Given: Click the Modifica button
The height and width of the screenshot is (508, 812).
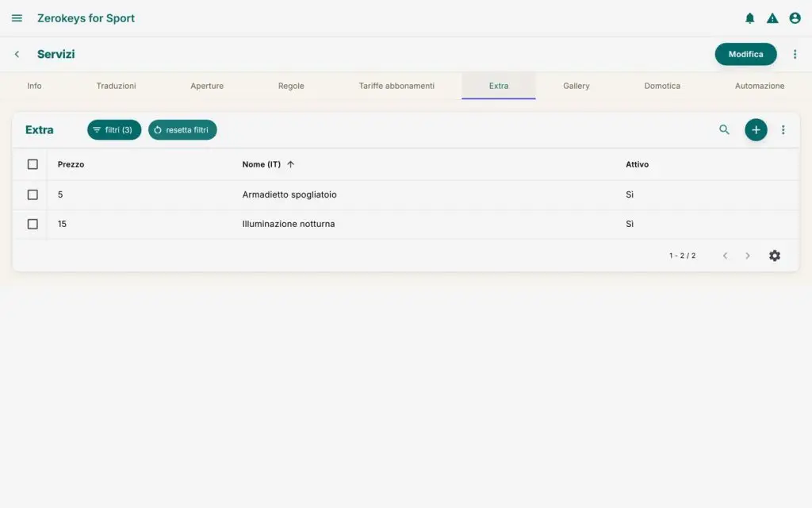Looking at the screenshot, I should 745,54.
